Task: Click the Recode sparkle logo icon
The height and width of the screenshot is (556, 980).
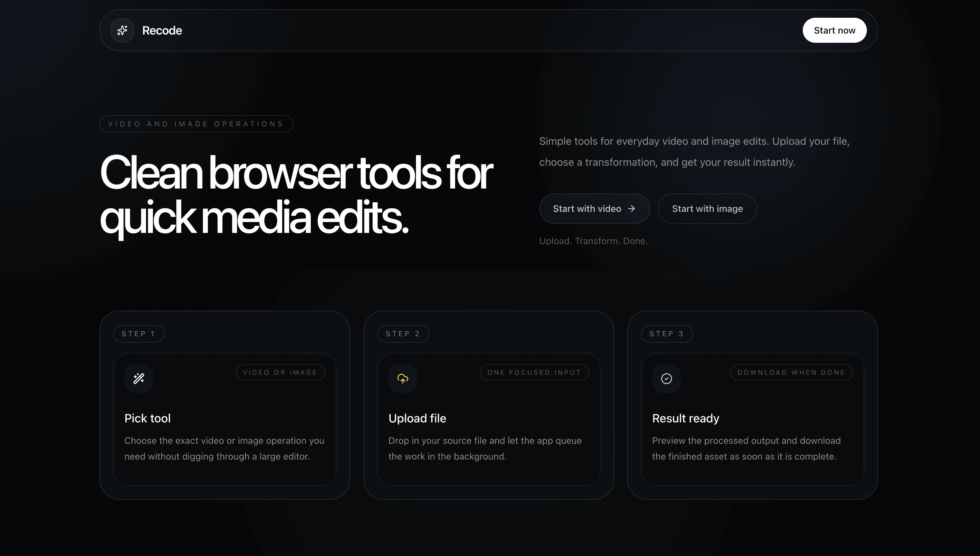Action: (x=122, y=30)
